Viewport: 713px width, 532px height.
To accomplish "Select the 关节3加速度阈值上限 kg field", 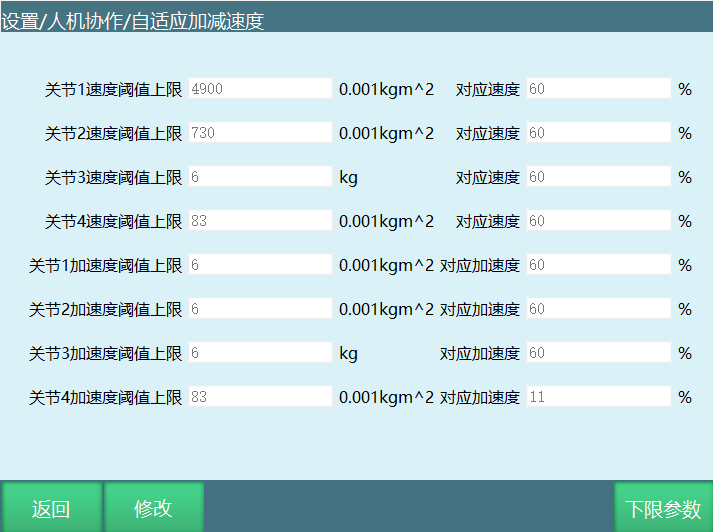I will [x=260, y=353].
